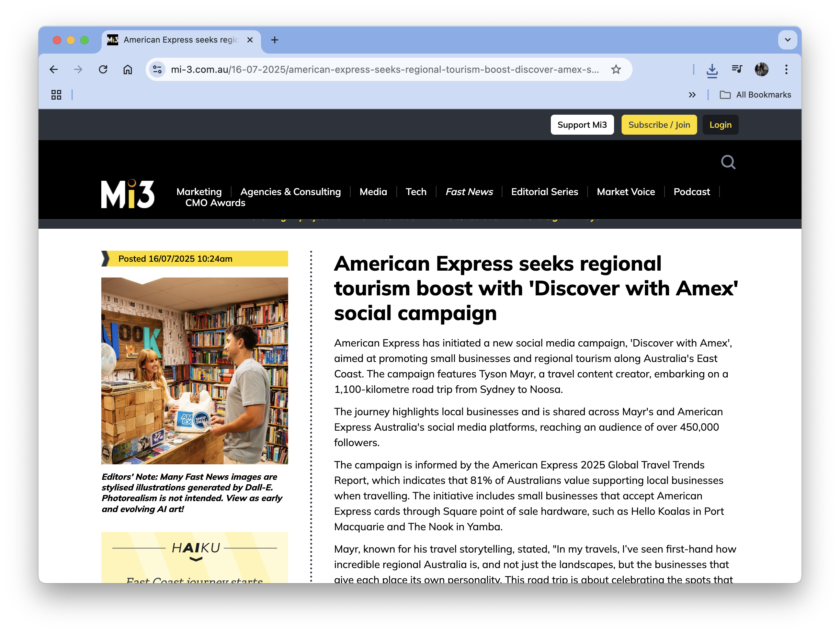This screenshot has height=634, width=840.
Task: Click the address bar URL
Action: pos(385,69)
